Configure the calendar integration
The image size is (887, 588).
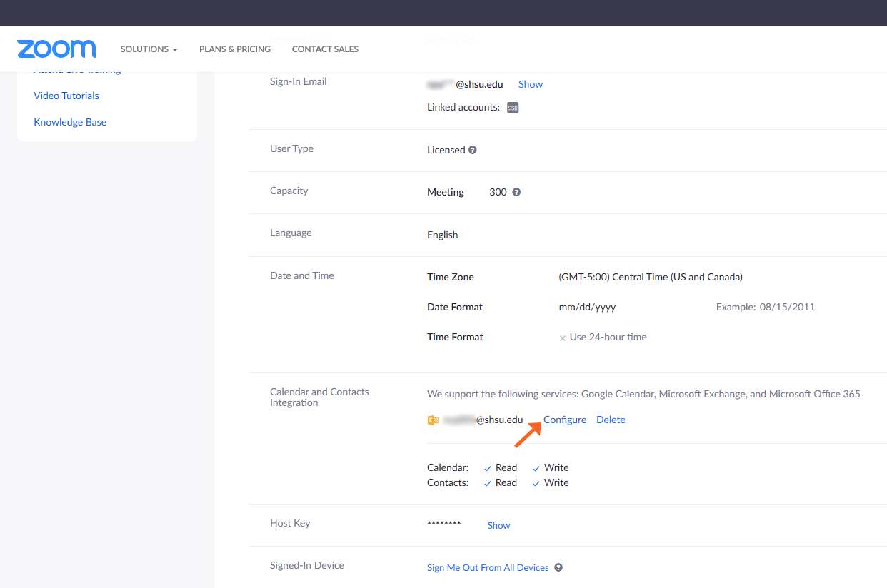pyautogui.click(x=564, y=420)
